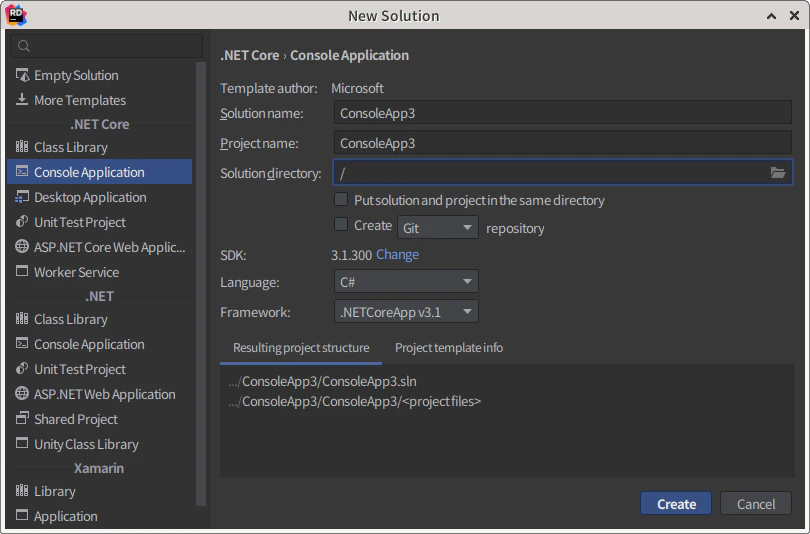Select Unity Class Library template
The image size is (810, 534).
pyautogui.click(x=99, y=444)
